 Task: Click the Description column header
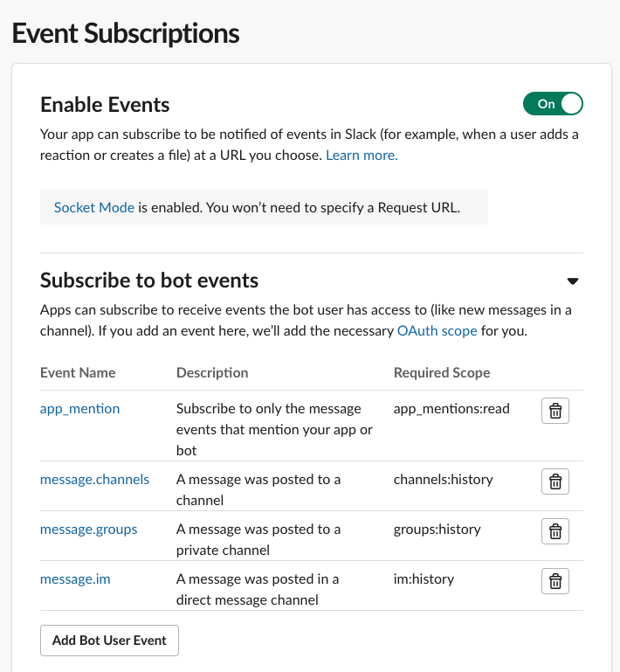tap(212, 373)
